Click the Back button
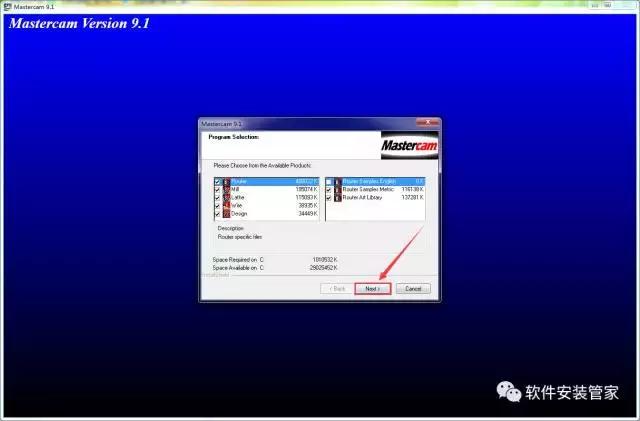640x421 pixels. click(x=337, y=289)
